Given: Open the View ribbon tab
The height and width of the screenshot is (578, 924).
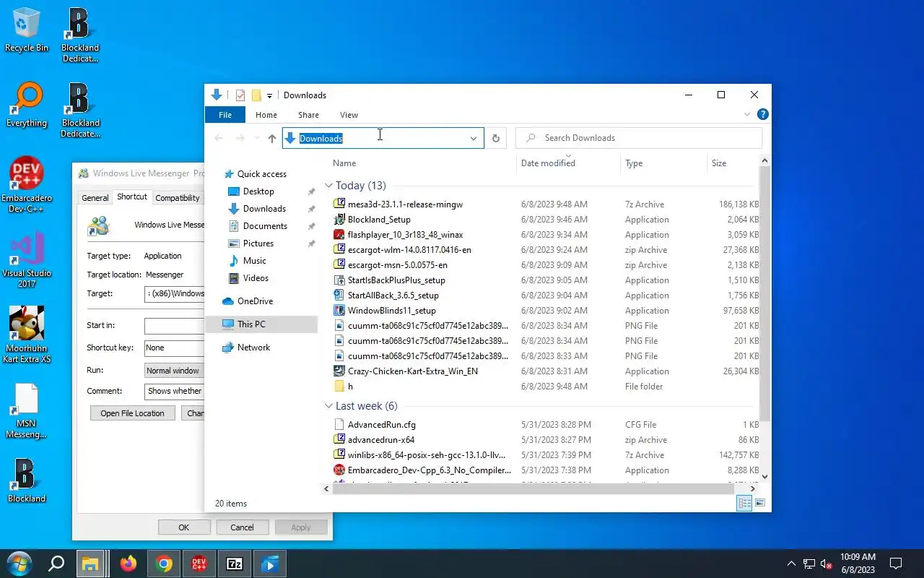Looking at the screenshot, I should tap(349, 115).
